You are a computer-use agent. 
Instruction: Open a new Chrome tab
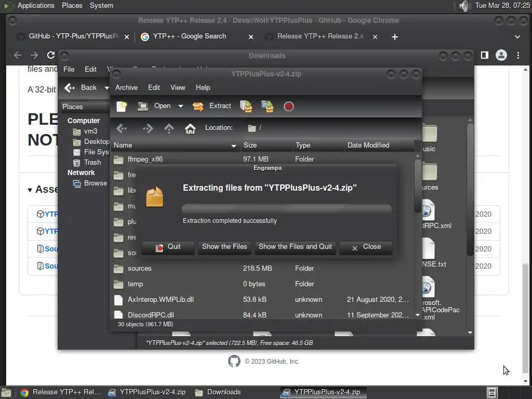pyautogui.click(x=395, y=37)
